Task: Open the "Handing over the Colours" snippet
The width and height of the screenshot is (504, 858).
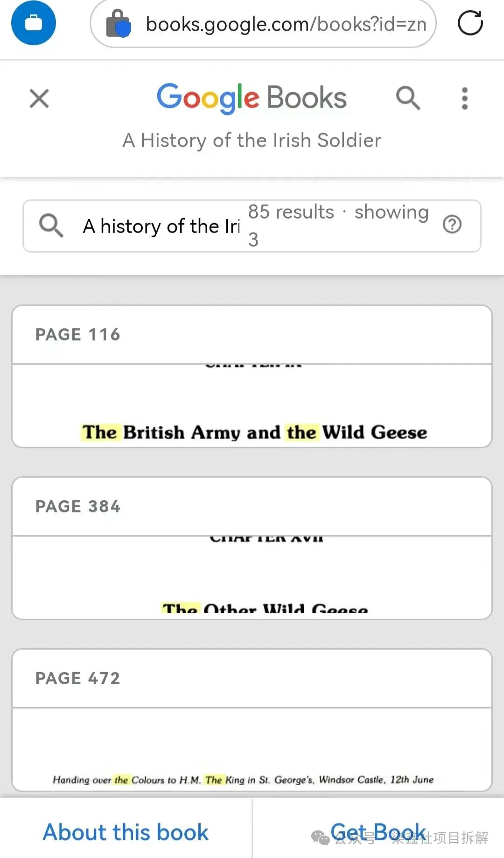Action: click(x=243, y=779)
